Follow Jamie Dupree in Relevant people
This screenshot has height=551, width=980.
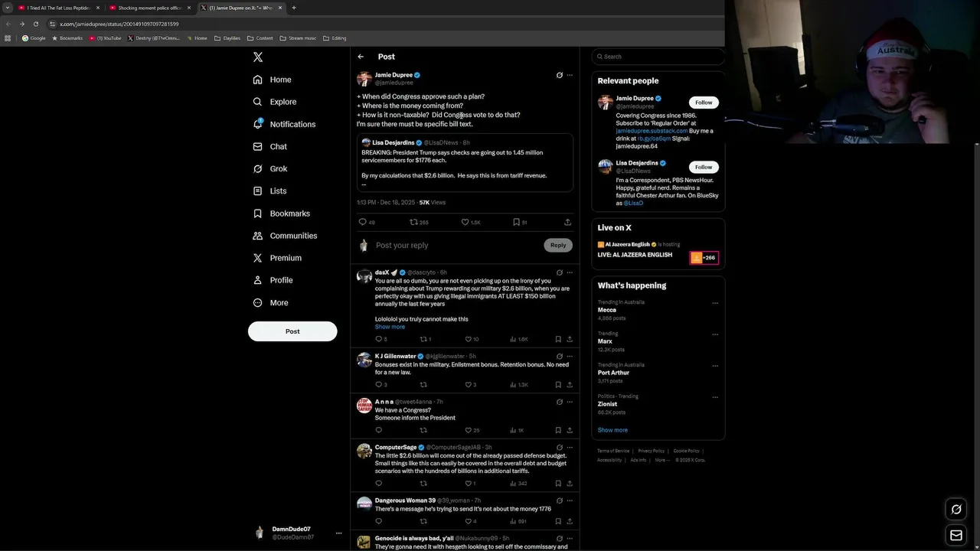point(704,103)
